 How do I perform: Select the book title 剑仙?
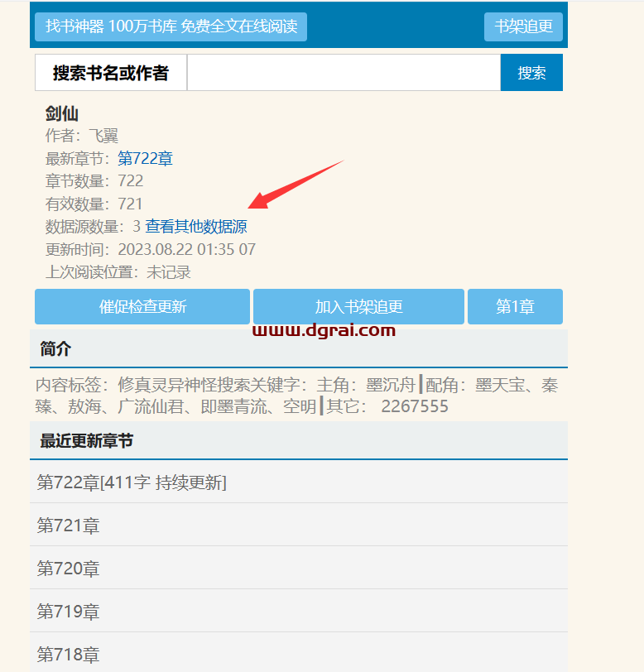[62, 113]
